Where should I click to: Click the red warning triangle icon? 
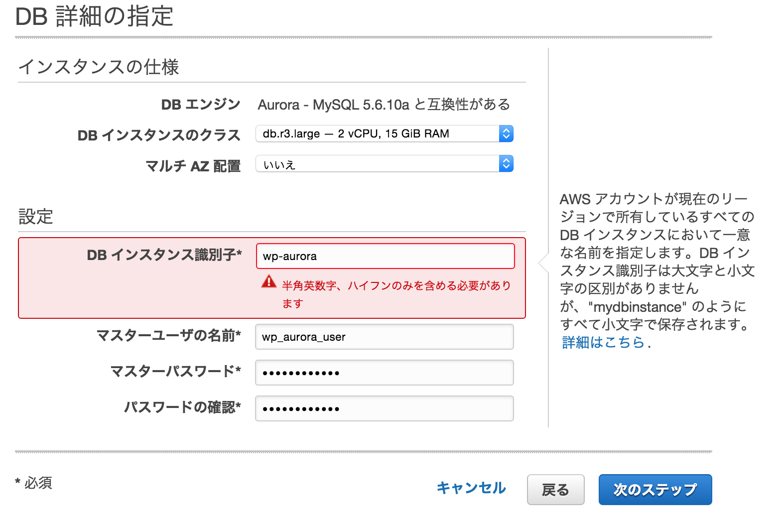tap(269, 281)
